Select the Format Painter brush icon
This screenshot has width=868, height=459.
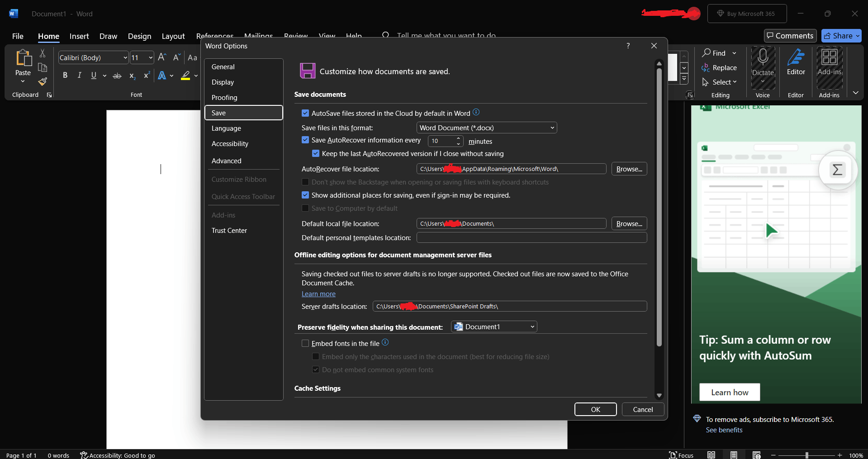43,82
